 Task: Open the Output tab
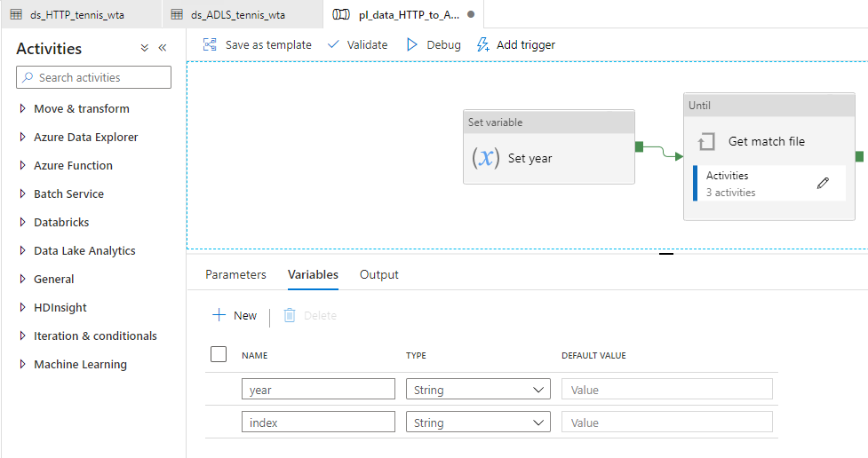click(378, 274)
